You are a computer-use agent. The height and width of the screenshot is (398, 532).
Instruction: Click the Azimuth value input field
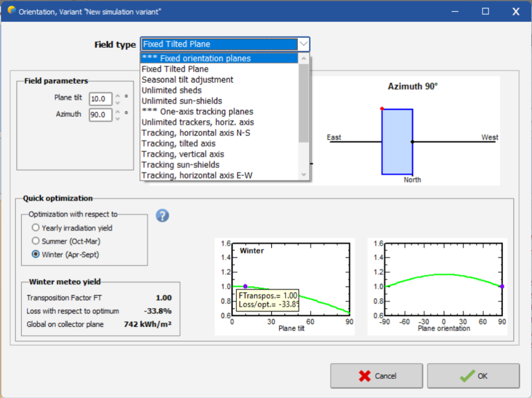coord(100,115)
